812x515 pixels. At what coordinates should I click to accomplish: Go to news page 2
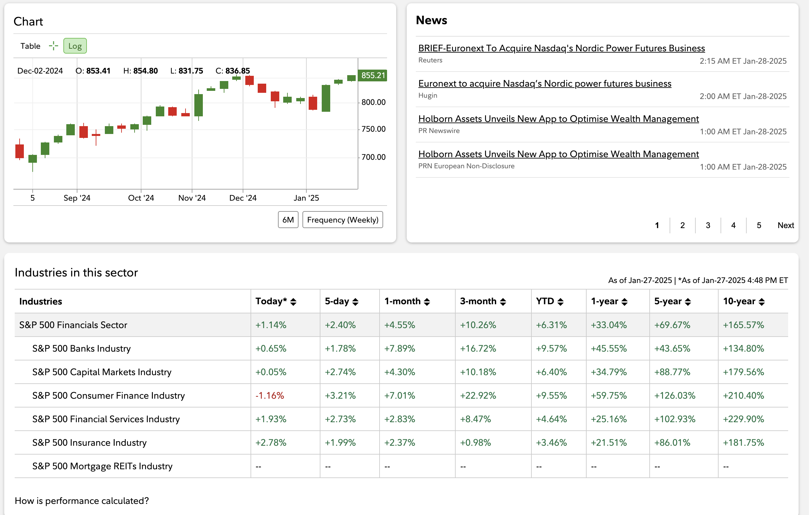683,225
